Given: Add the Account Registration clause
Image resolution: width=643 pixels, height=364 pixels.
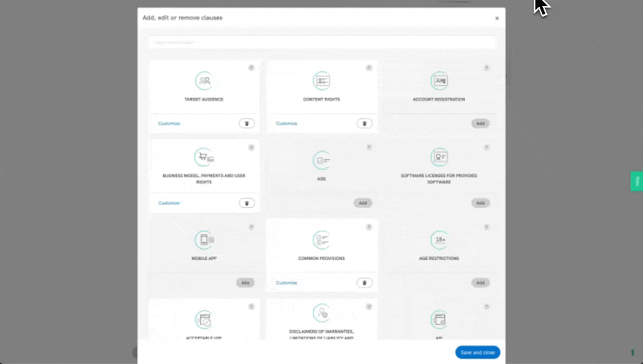Looking at the screenshot, I should click(x=480, y=123).
